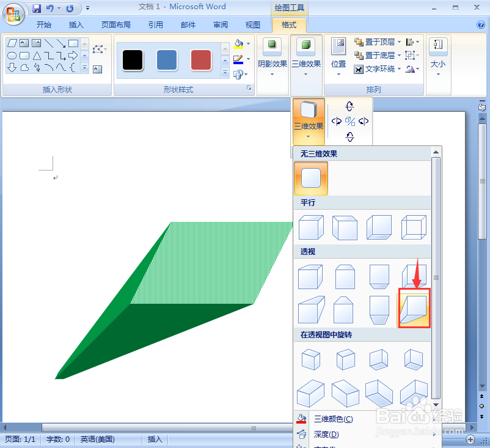Insert a text box from shapes group

[98, 69]
